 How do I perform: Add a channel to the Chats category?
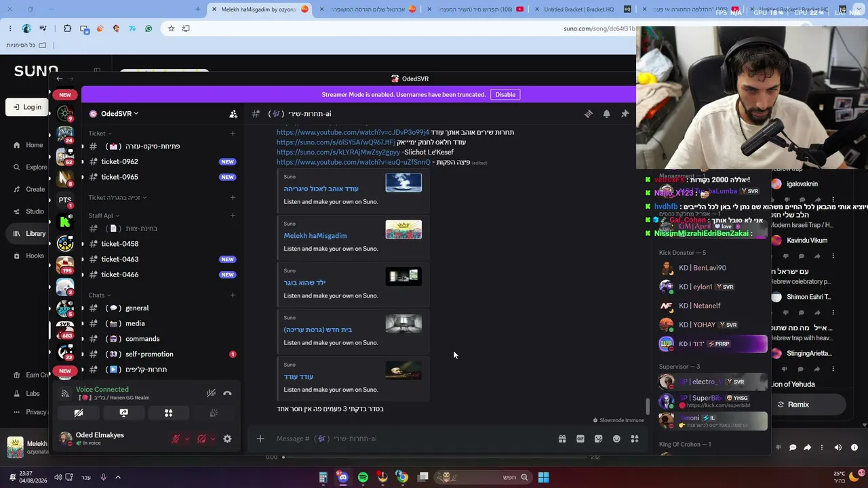(233, 296)
